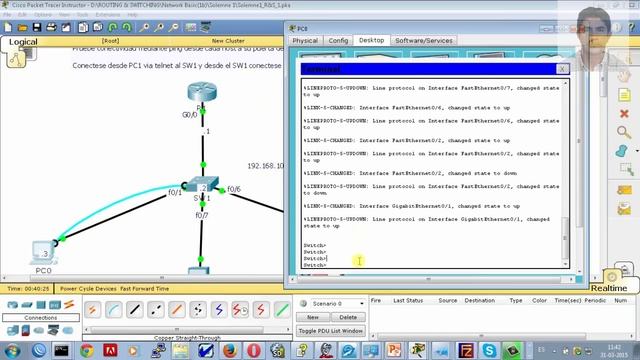Image resolution: width=640 pixels, height=360 pixels.
Task: Click the [Root] navigation label
Action: (110, 41)
